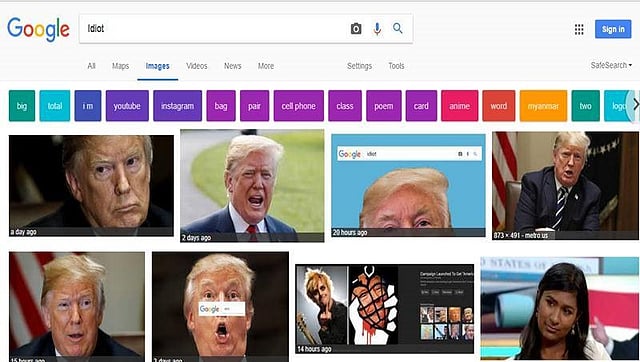Open the Settings link
The height and width of the screenshot is (362, 640).
click(359, 66)
